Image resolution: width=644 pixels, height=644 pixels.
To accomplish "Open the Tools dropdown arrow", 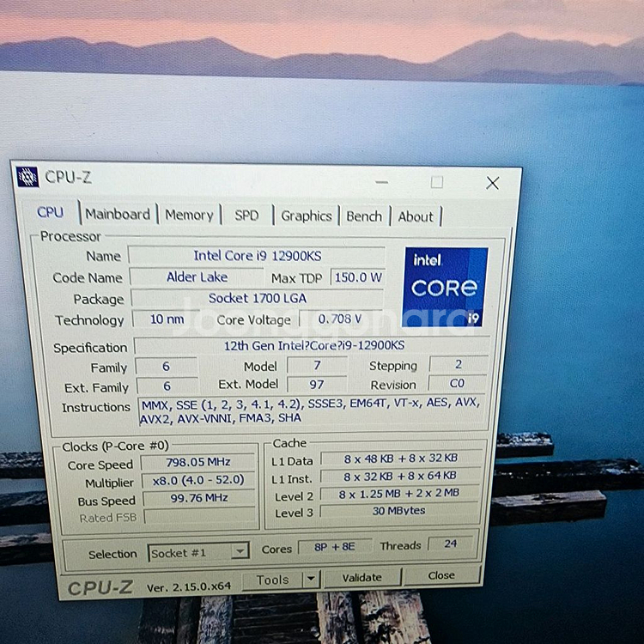I will coord(312,580).
